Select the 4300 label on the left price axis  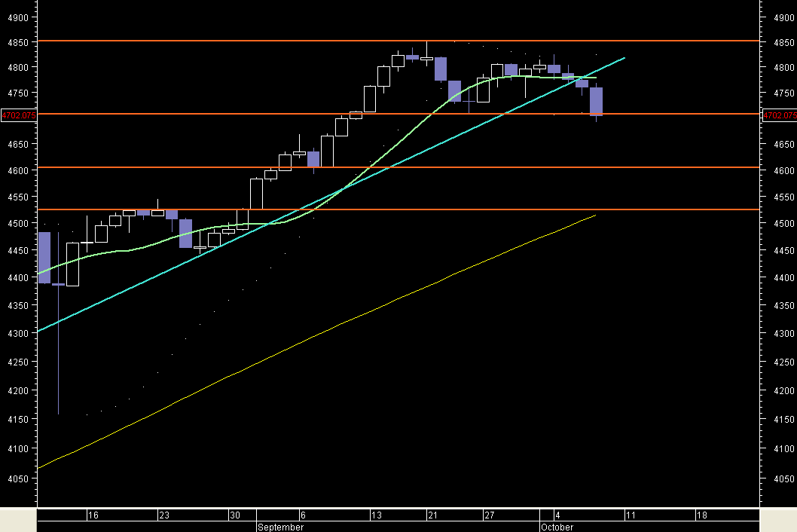(18, 334)
